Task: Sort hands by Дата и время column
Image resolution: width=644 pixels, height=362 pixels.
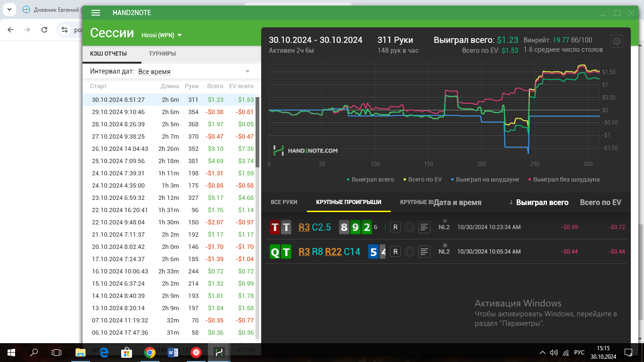Action: point(457,202)
